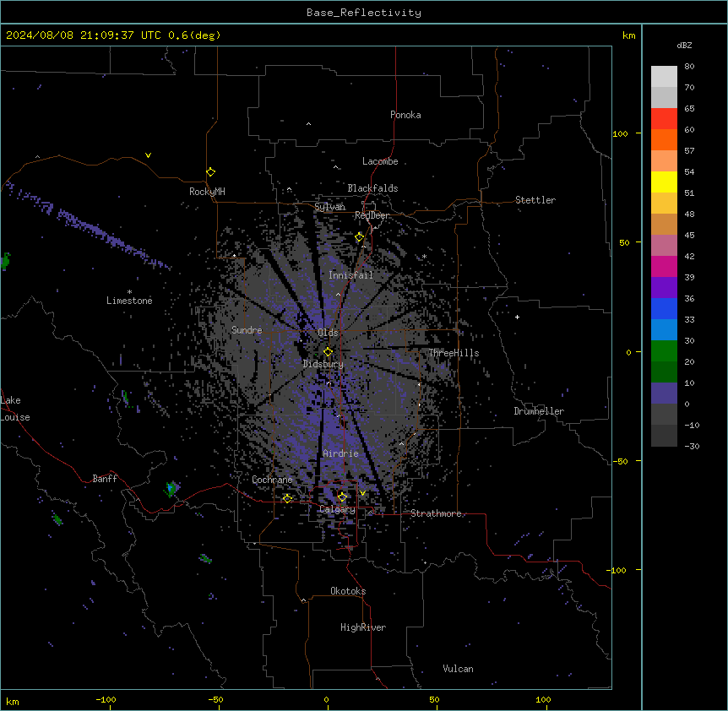Select the orange 57-60 dBZ swatch
Image resolution: width=728 pixels, height=711 pixels.
tap(664, 139)
